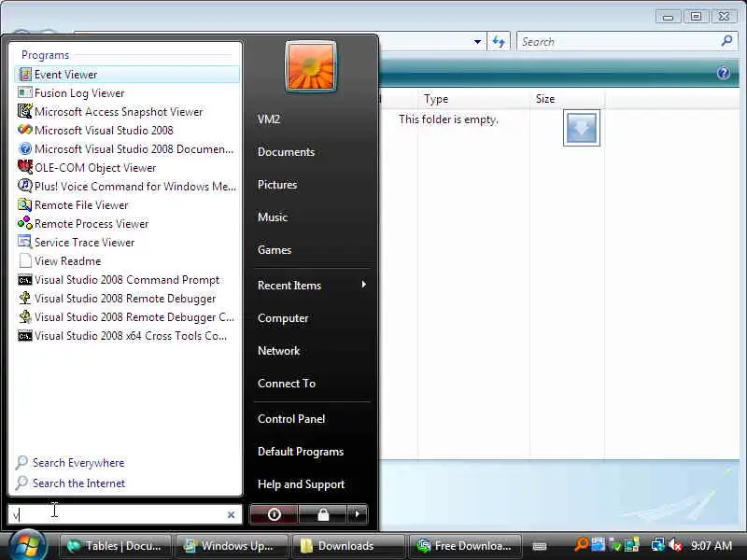747x560 pixels.
Task: Open the View Readme file icon
Action: [x=25, y=261]
